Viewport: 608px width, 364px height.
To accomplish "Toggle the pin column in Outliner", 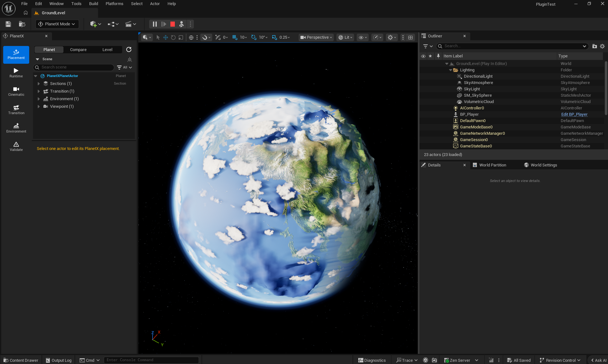I will coord(438,56).
